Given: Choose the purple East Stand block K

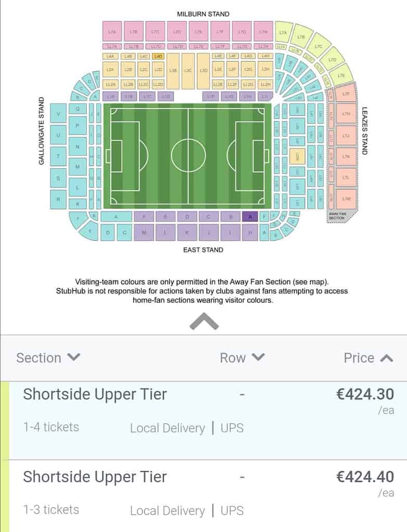Looking at the screenshot, I should (187, 232).
